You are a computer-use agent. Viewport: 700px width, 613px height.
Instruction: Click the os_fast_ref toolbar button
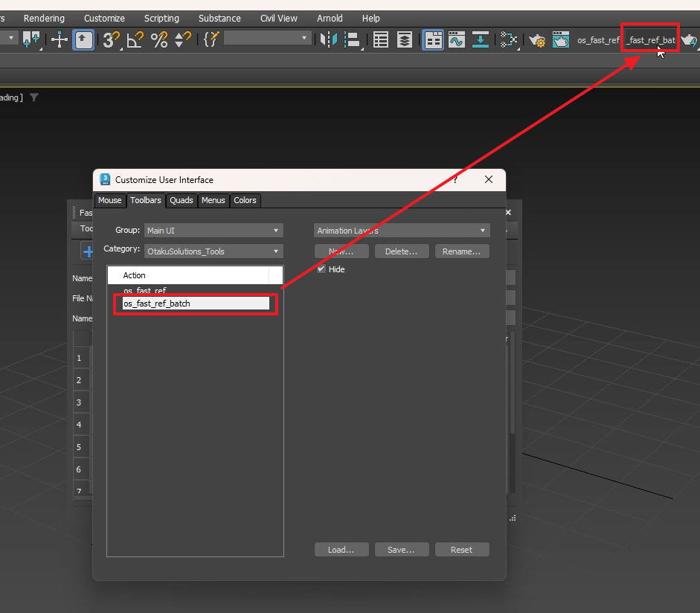pos(597,40)
